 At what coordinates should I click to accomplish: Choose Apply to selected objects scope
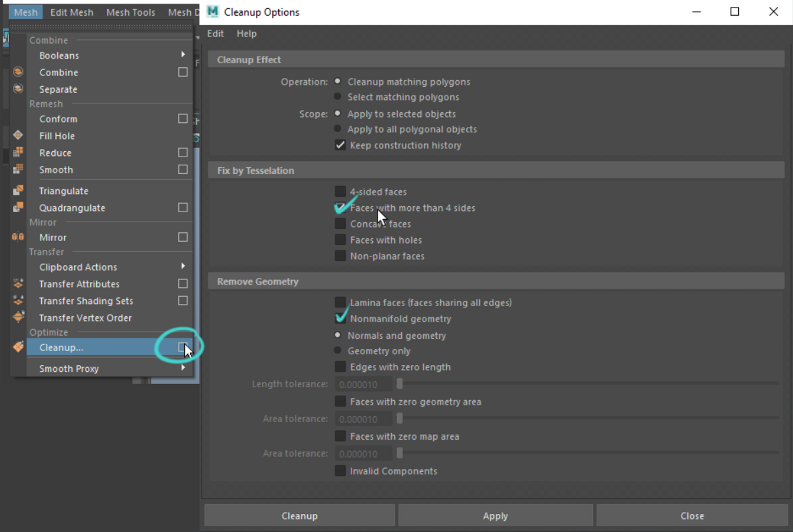pyautogui.click(x=337, y=113)
